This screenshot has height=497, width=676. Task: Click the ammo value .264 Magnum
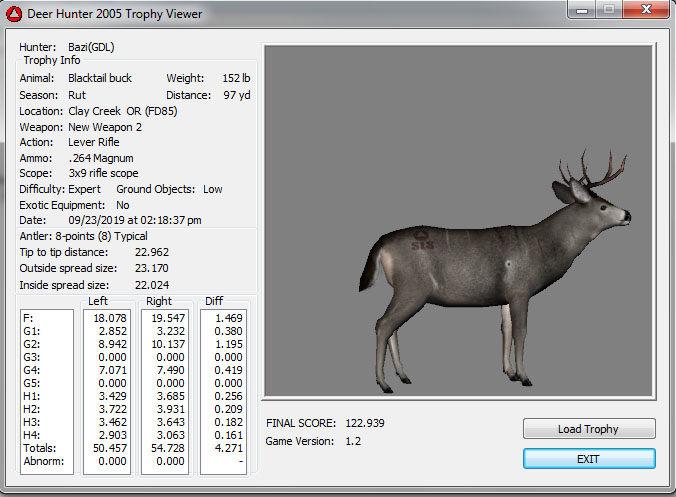click(x=101, y=158)
